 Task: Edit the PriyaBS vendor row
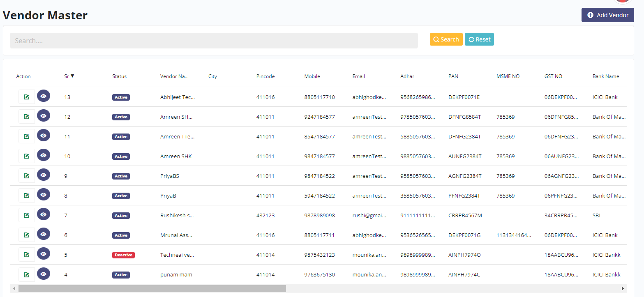27,176
